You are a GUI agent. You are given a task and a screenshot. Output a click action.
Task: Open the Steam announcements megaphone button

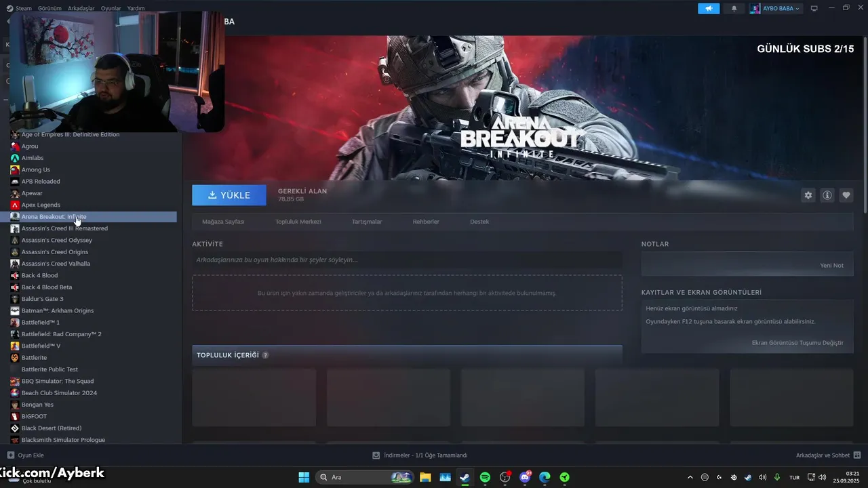click(709, 8)
